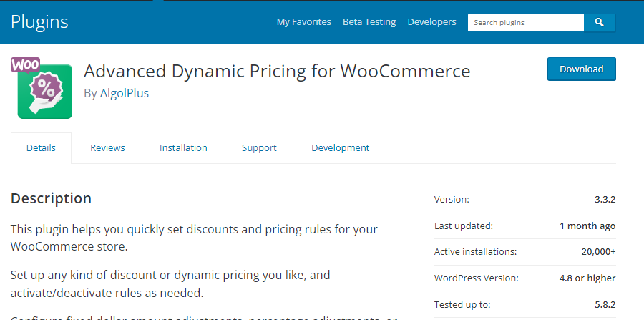Click tested up to value 5.8.2
Screen dimensions: 644x320
(605, 305)
